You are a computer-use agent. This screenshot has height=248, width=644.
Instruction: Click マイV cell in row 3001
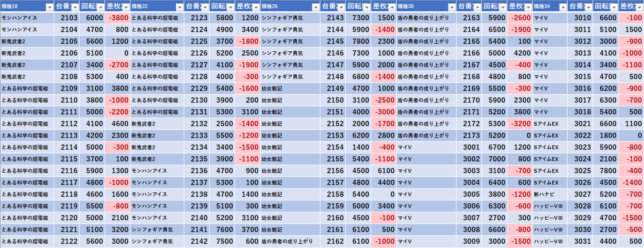426,147
